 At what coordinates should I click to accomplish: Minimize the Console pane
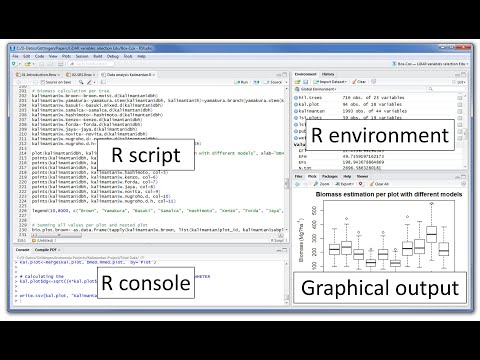pos(278,250)
